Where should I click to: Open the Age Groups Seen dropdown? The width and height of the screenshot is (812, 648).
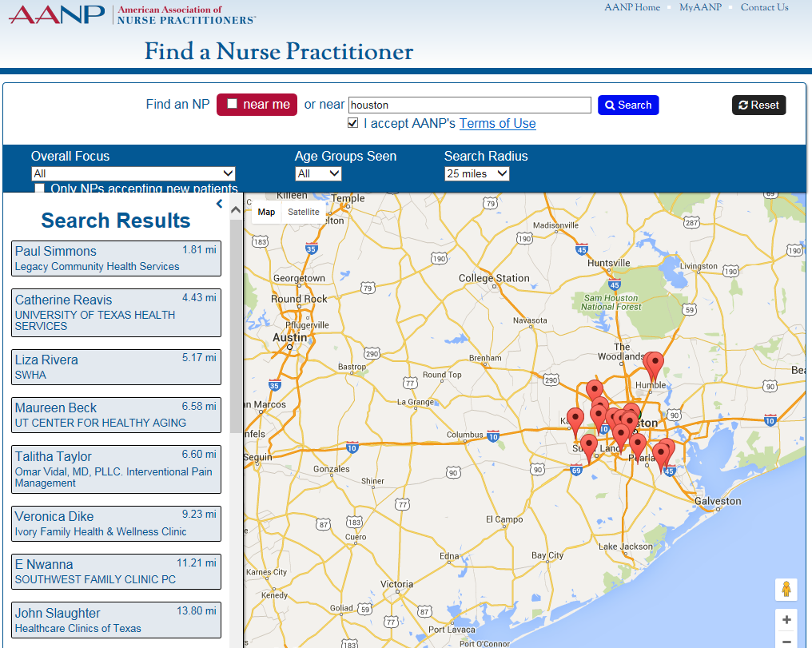[x=318, y=173]
